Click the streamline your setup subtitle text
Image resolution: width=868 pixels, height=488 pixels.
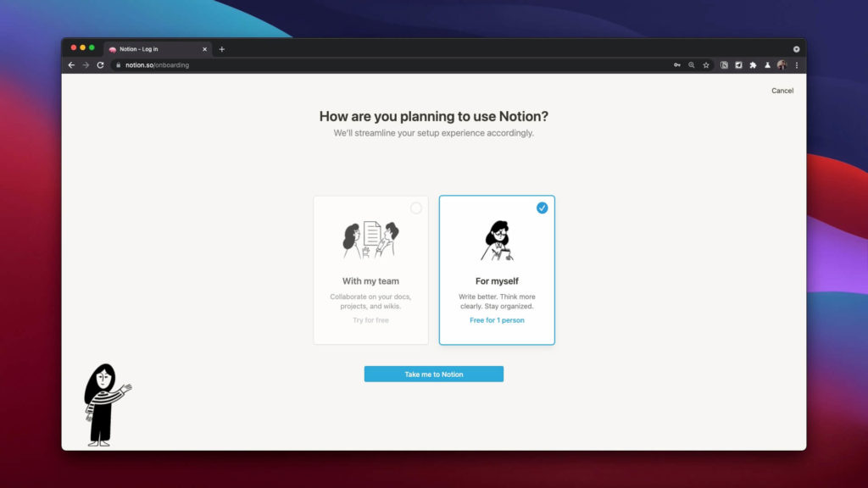pos(434,133)
